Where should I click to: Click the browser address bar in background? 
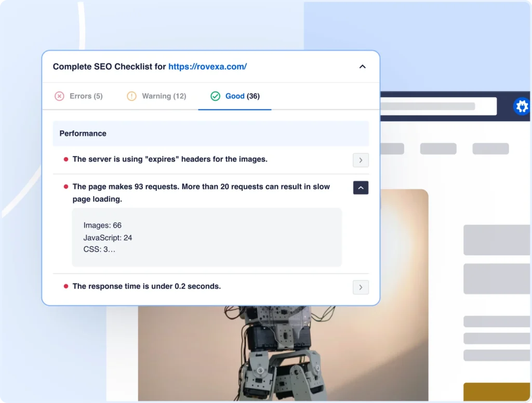(438, 106)
